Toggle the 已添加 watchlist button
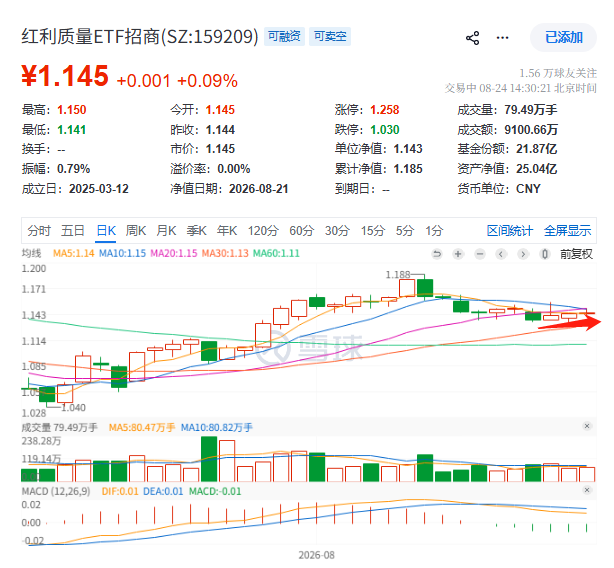The width and height of the screenshot is (614, 568). coord(563,38)
